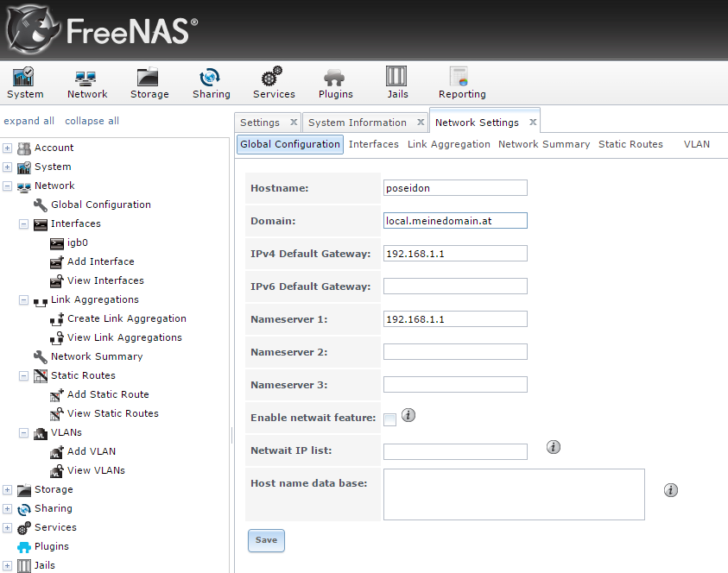The height and width of the screenshot is (573, 728).
Task: Close the System Information tab
Action: click(x=421, y=122)
